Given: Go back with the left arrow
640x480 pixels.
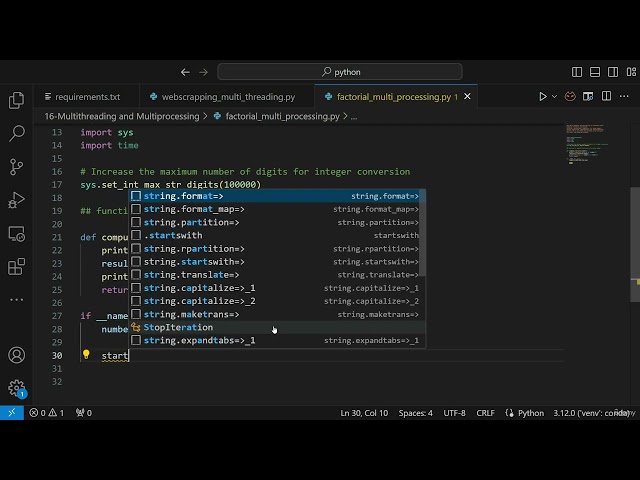Looking at the screenshot, I should click(185, 72).
